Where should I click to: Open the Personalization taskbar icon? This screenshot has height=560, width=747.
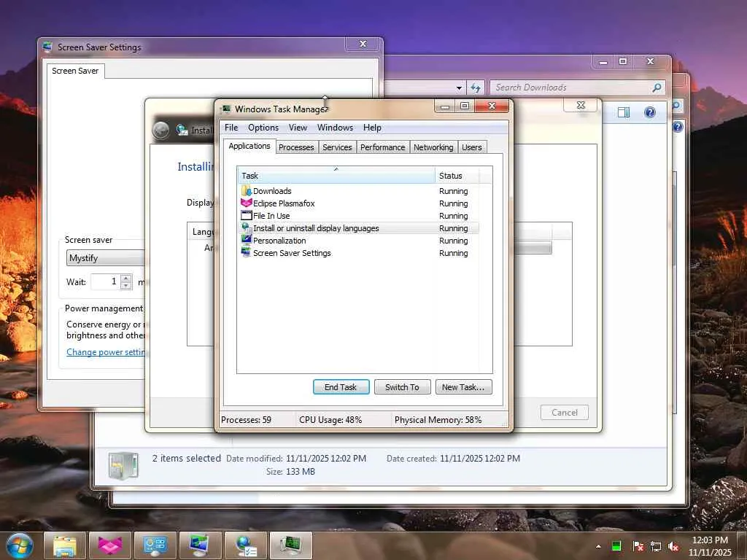tap(201, 545)
